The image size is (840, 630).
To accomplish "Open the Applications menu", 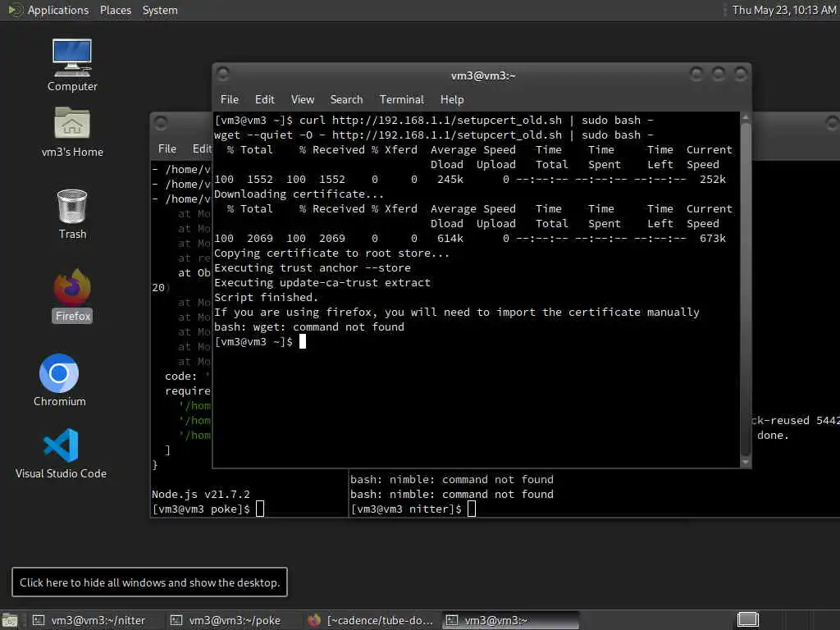I will pyautogui.click(x=58, y=10).
